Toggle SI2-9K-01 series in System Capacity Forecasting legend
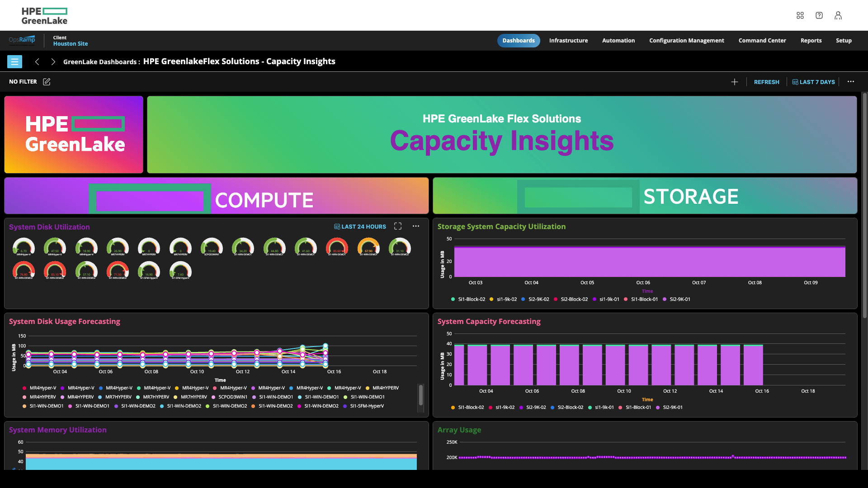The width and height of the screenshot is (868, 488). 669,407
